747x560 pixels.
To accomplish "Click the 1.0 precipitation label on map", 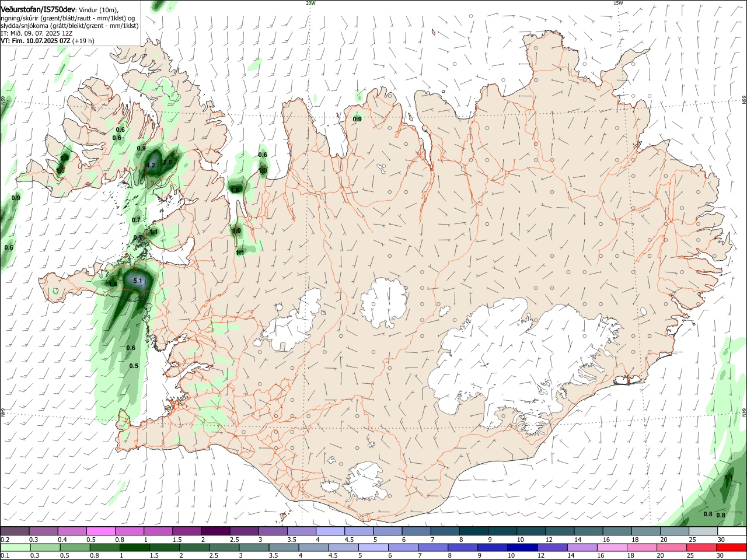I will (x=236, y=230).
